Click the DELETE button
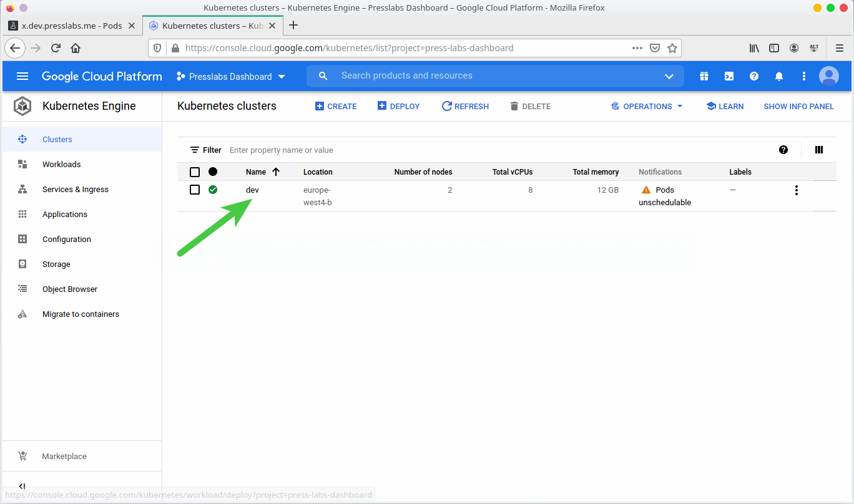Screen dimensions: 854x504 pos(530,106)
